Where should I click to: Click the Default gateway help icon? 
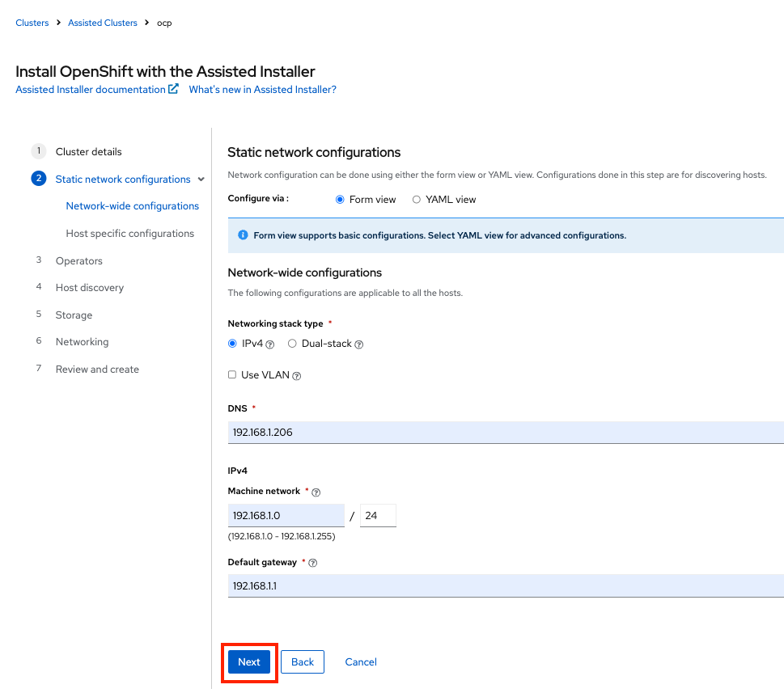pyautogui.click(x=312, y=562)
